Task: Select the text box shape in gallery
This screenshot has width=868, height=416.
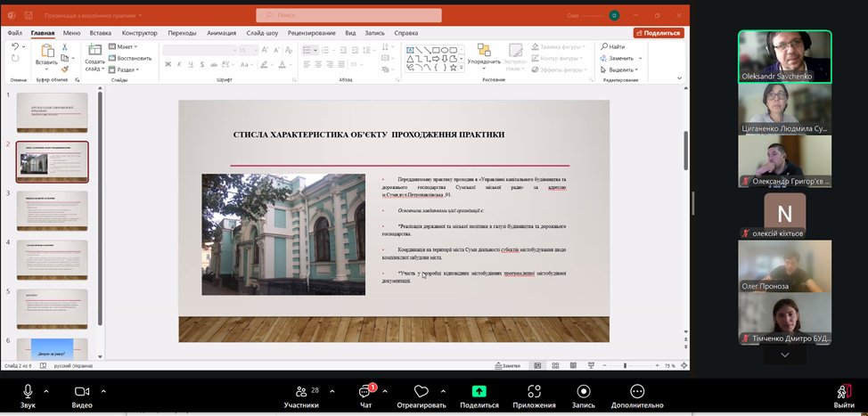Action: (x=410, y=50)
